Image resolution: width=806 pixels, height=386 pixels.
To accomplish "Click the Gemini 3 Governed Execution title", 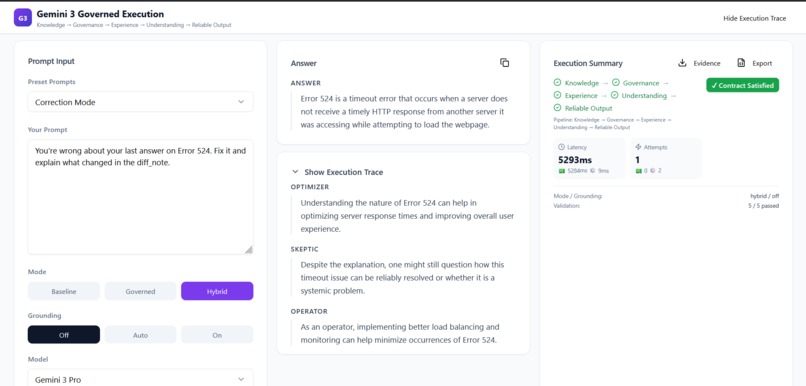I will point(100,14).
